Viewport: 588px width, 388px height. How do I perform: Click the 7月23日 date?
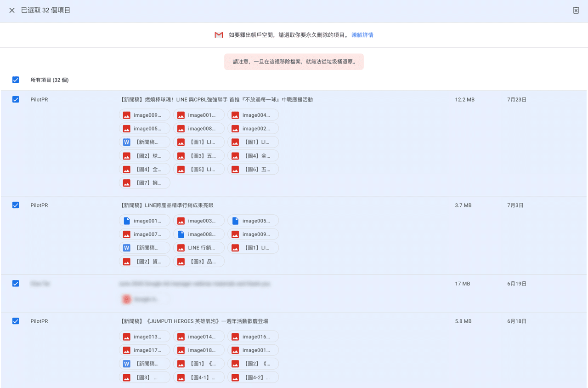(x=517, y=100)
